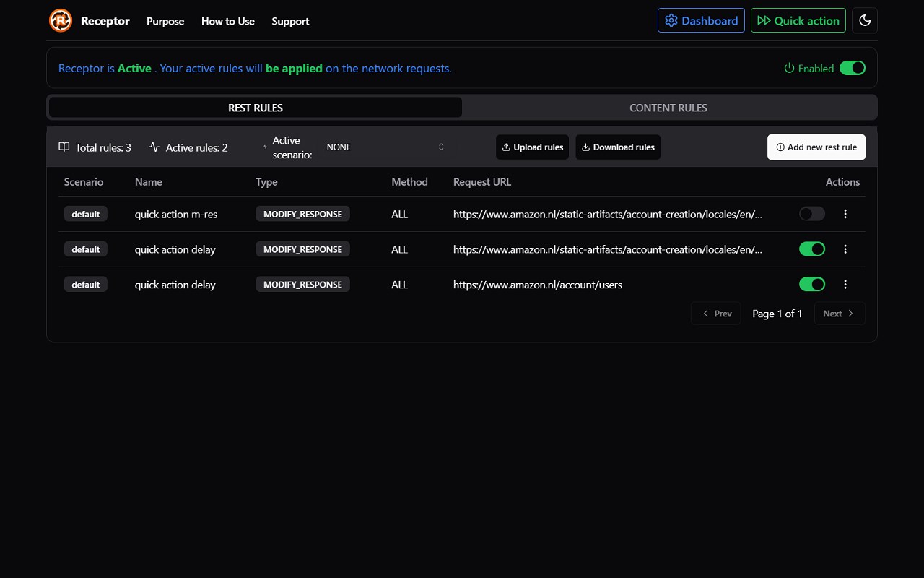This screenshot has width=924, height=578.
Task: Click the Scenario column header
Action: click(x=84, y=182)
